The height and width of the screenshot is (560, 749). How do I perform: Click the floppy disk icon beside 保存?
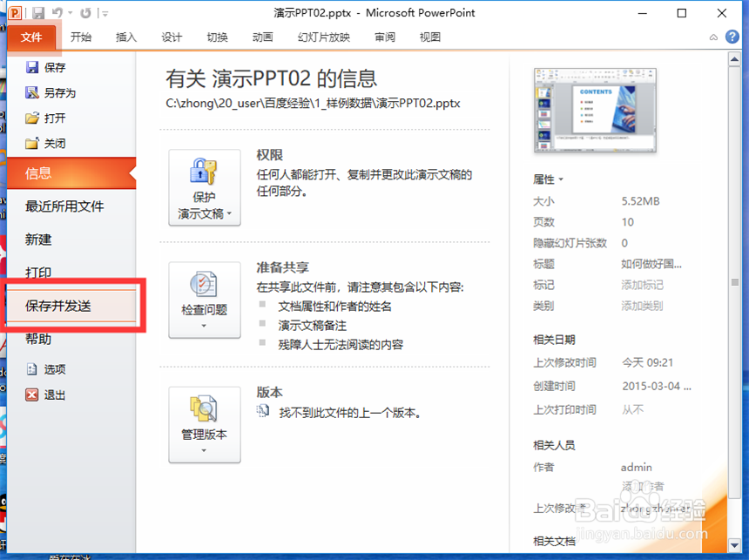coord(32,67)
